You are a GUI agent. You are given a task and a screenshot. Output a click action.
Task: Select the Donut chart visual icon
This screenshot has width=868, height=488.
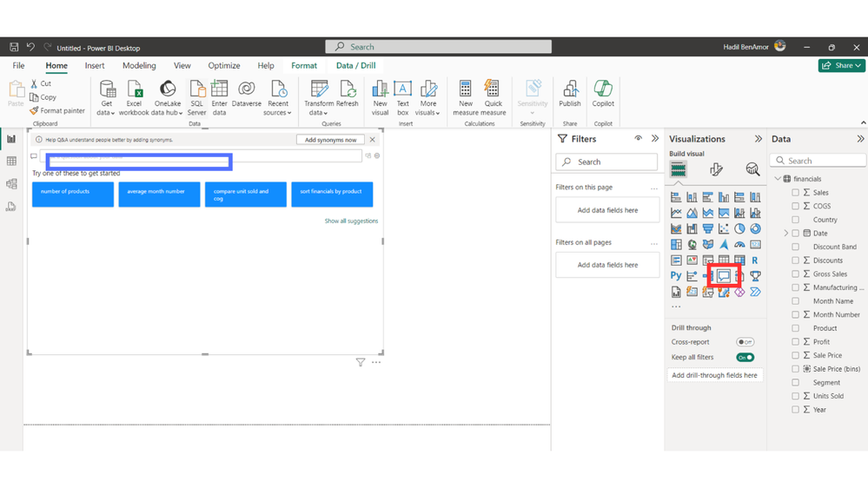coord(755,228)
